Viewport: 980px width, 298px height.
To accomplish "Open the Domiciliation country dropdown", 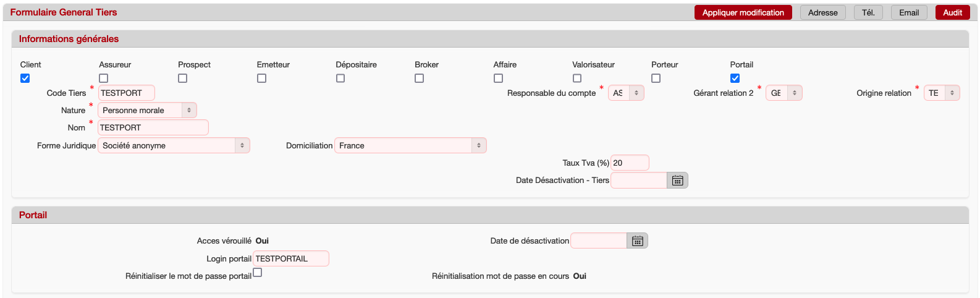I will [410, 146].
